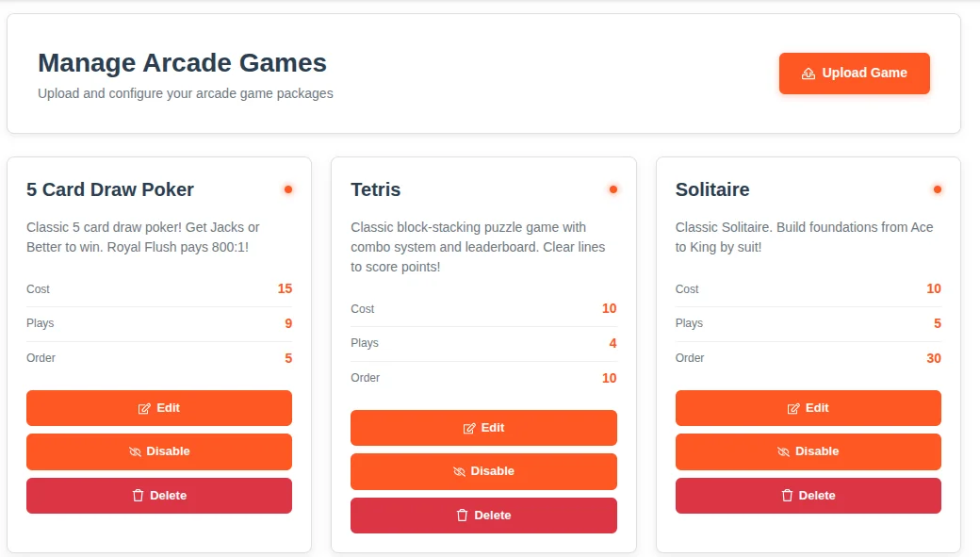Click the Solitaire status indicator dot
The width and height of the screenshot is (980, 557).
(938, 189)
